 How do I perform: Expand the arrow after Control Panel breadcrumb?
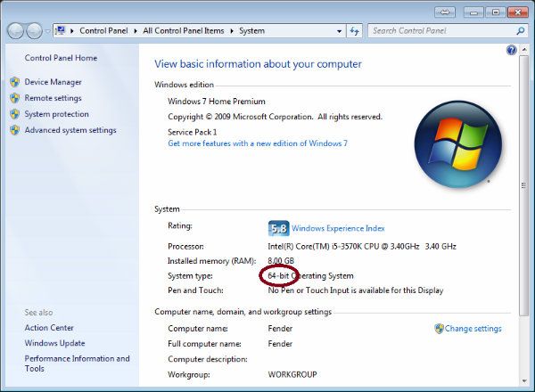[x=136, y=31]
